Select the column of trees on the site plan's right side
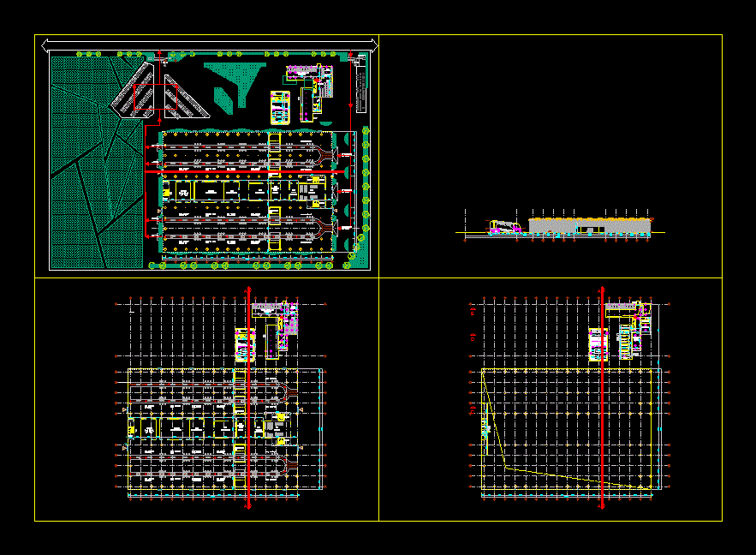The width and height of the screenshot is (756, 555). tap(366, 188)
